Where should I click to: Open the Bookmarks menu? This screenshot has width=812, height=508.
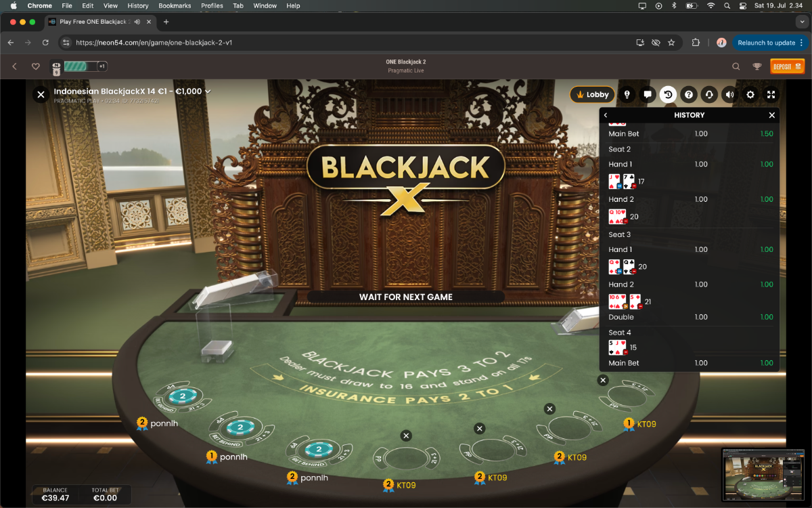tap(175, 5)
